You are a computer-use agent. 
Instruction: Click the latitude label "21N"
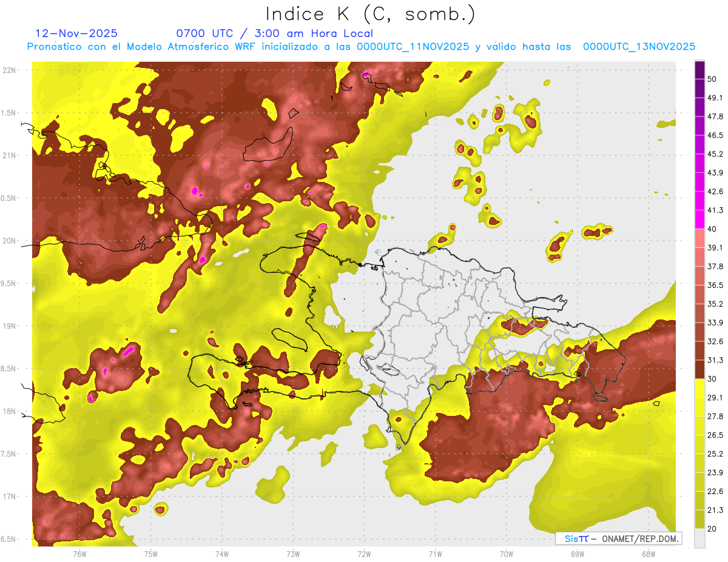9,155
